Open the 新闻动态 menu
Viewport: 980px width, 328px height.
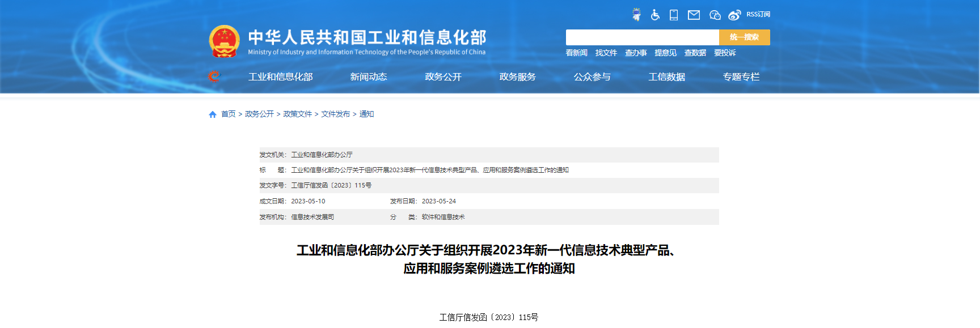(369, 76)
